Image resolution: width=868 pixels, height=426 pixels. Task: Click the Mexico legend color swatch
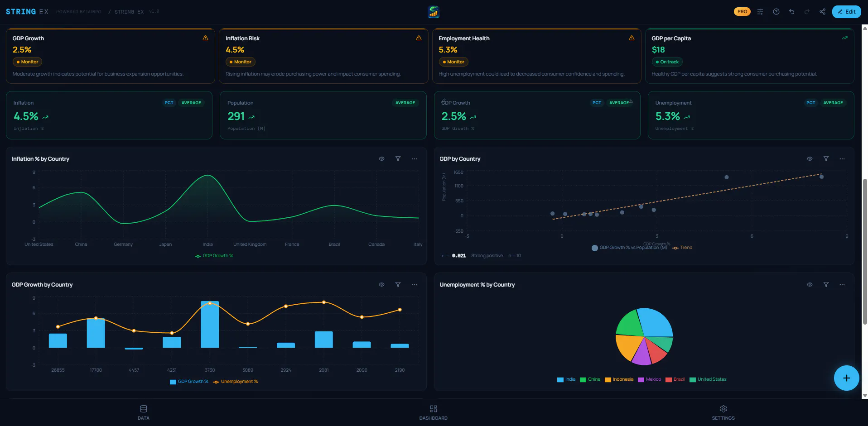click(x=641, y=380)
